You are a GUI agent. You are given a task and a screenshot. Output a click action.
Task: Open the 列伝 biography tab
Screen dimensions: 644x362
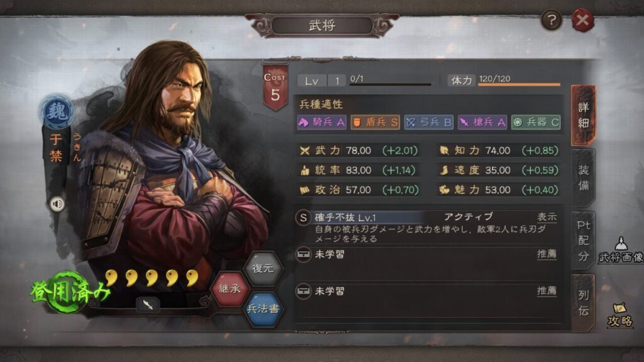584,303
